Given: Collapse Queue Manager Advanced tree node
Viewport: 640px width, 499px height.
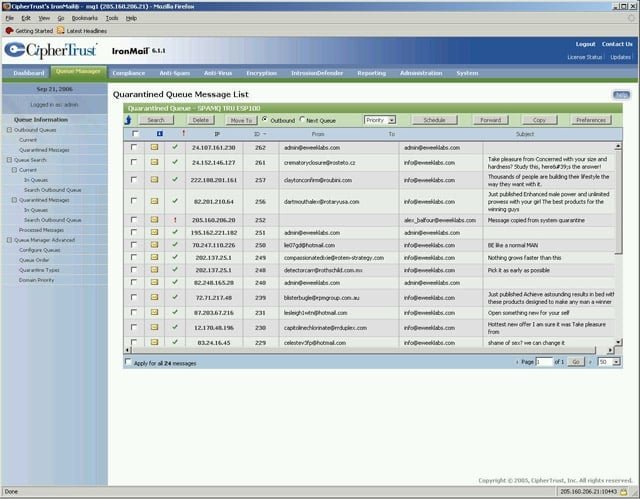Looking at the screenshot, I should pos(9,240).
